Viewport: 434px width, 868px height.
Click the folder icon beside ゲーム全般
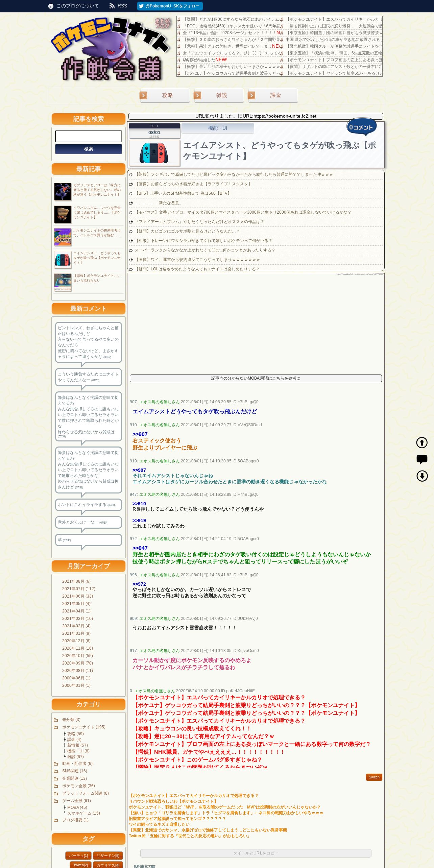(x=56, y=801)
